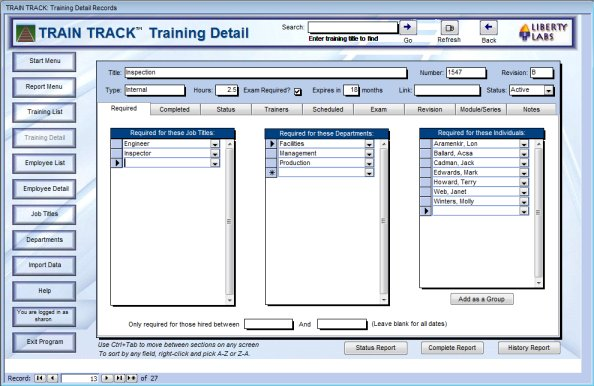Click the Exit Program button
Image resolution: width=594 pixels, height=386 pixels.
point(44,342)
